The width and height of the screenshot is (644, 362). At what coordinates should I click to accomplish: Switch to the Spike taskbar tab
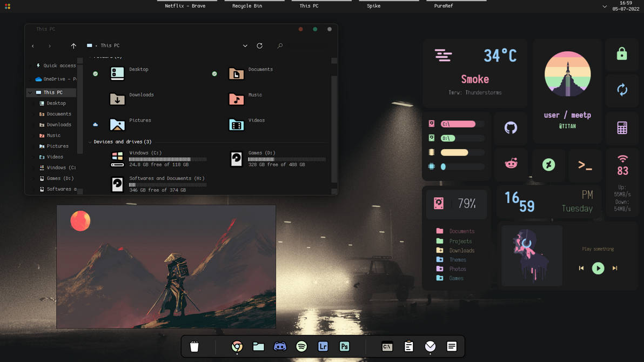(373, 6)
